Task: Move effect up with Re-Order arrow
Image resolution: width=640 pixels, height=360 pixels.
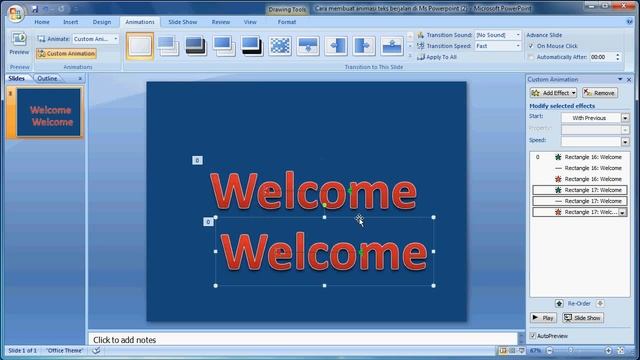Action: [x=559, y=304]
